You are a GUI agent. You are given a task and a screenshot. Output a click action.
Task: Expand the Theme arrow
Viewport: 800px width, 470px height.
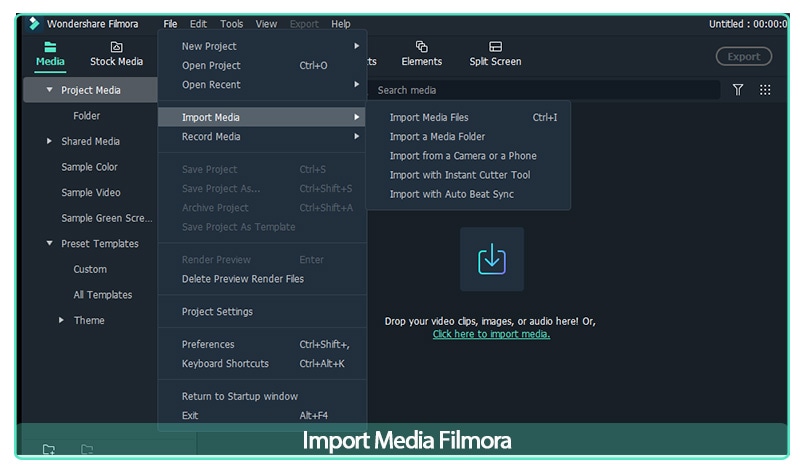[61, 320]
